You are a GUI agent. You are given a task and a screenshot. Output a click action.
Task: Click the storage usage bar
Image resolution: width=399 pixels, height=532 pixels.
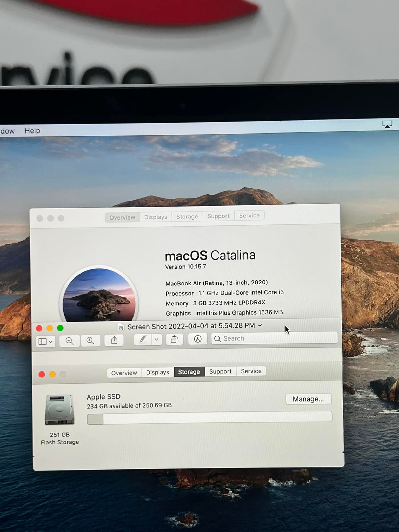point(209,418)
